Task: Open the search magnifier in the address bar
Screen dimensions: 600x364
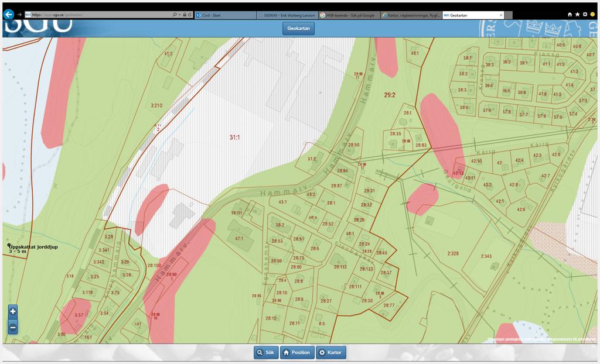Action: click(175, 15)
